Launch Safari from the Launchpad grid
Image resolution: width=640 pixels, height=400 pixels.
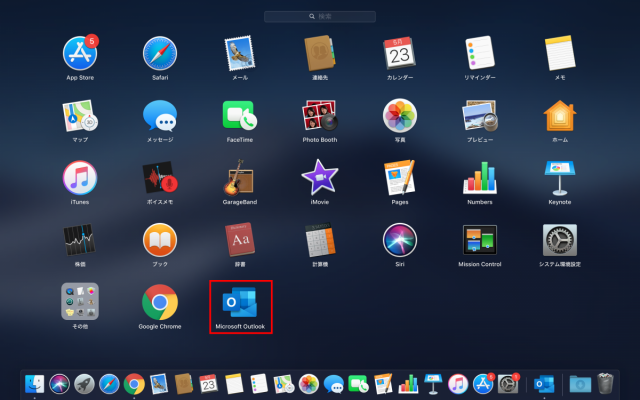[160, 54]
